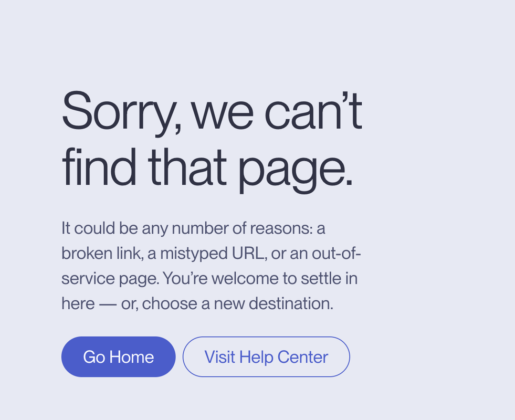Click "You're welcome to settle in" sentence
The height and width of the screenshot is (420, 515).
[260, 278]
